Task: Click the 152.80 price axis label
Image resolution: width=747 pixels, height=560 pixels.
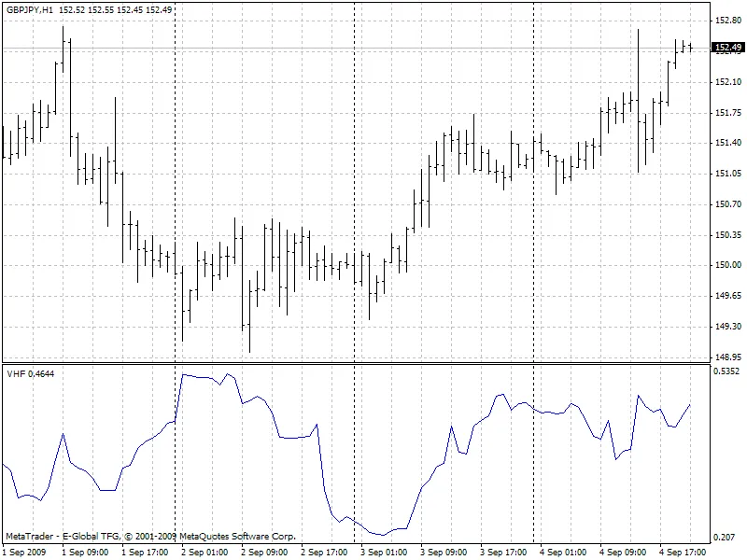Action: [x=727, y=21]
